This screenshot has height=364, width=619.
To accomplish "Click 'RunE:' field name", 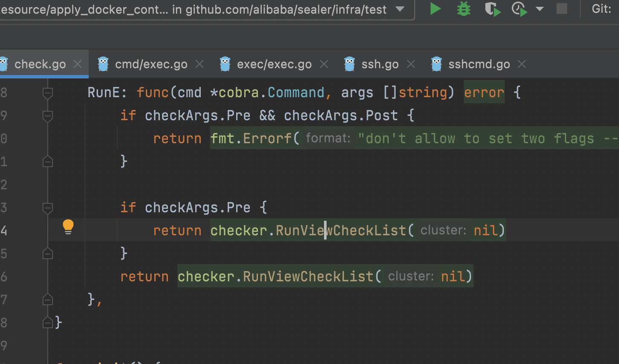I will [107, 92].
